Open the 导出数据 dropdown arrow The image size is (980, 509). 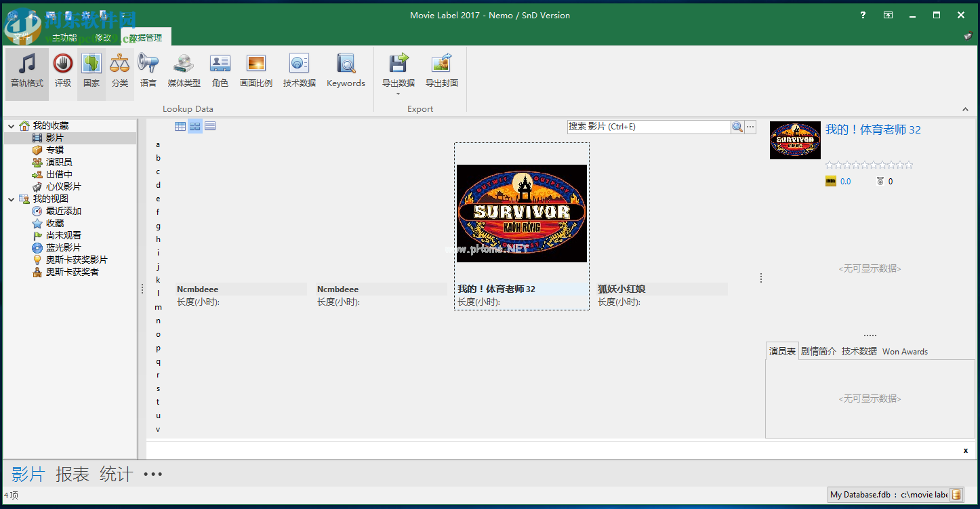[x=399, y=94]
